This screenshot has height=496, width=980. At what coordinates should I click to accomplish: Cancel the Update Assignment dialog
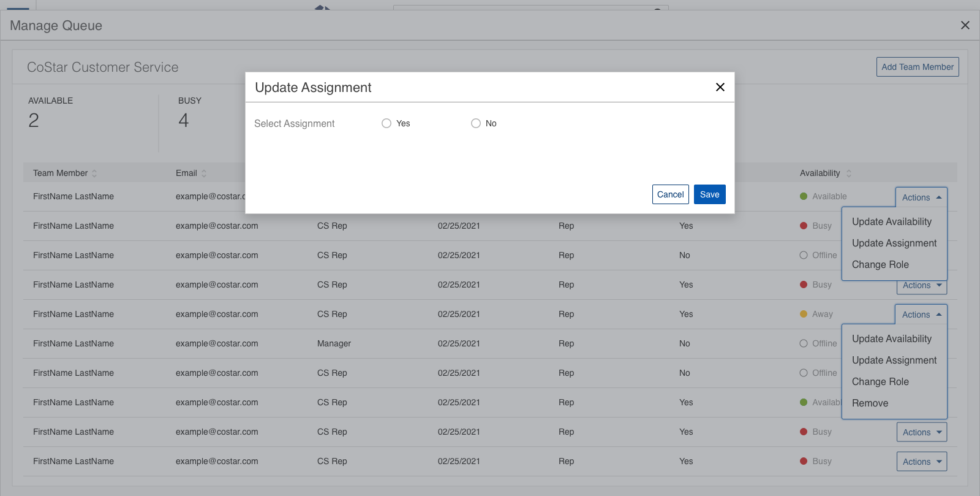tap(670, 194)
